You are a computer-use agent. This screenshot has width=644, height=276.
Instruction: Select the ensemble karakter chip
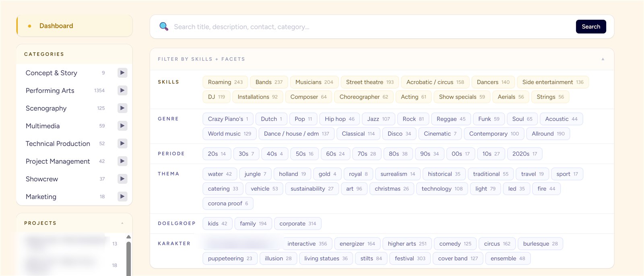coord(508,259)
